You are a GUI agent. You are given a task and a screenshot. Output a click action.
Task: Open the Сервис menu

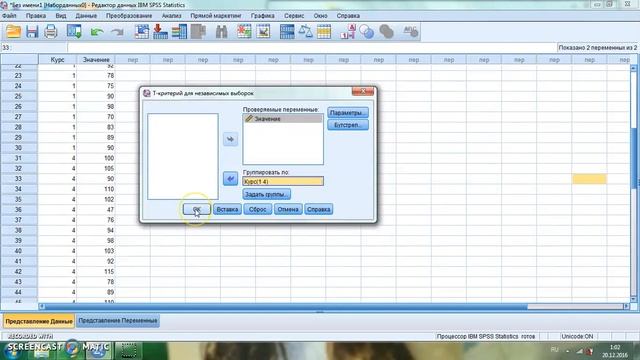click(294, 16)
